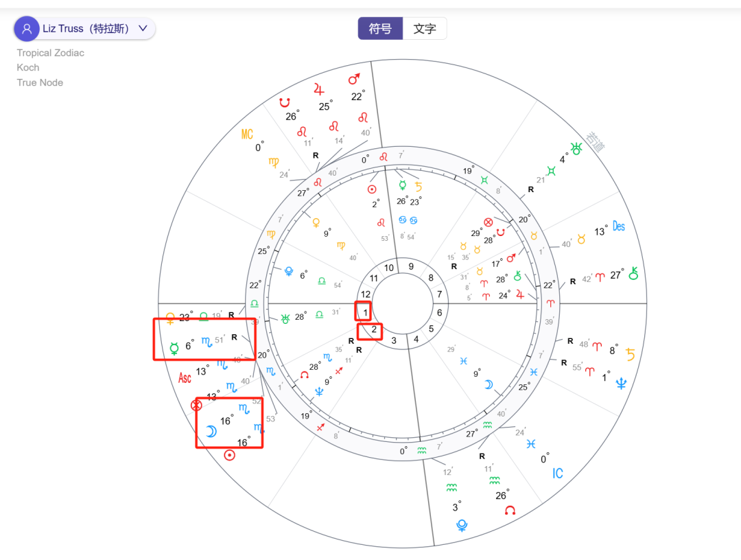741x560 pixels.
Task: Click house number 6
Action: tap(440, 312)
